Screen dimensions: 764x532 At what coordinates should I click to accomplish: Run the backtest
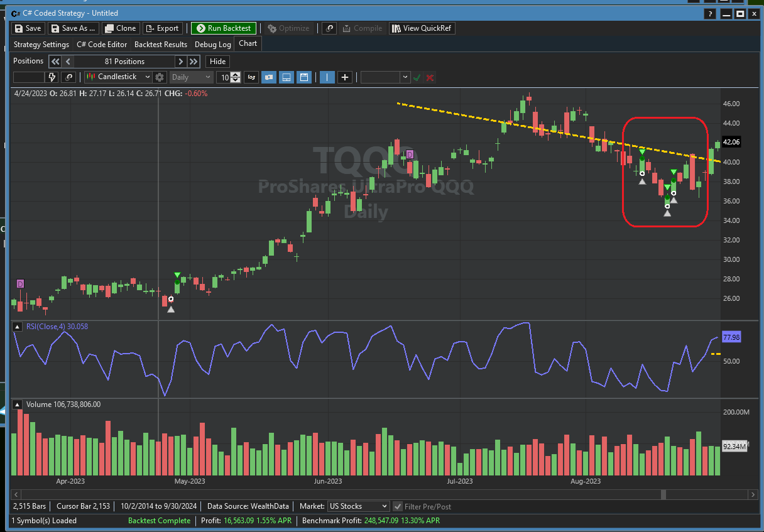tap(224, 28)
